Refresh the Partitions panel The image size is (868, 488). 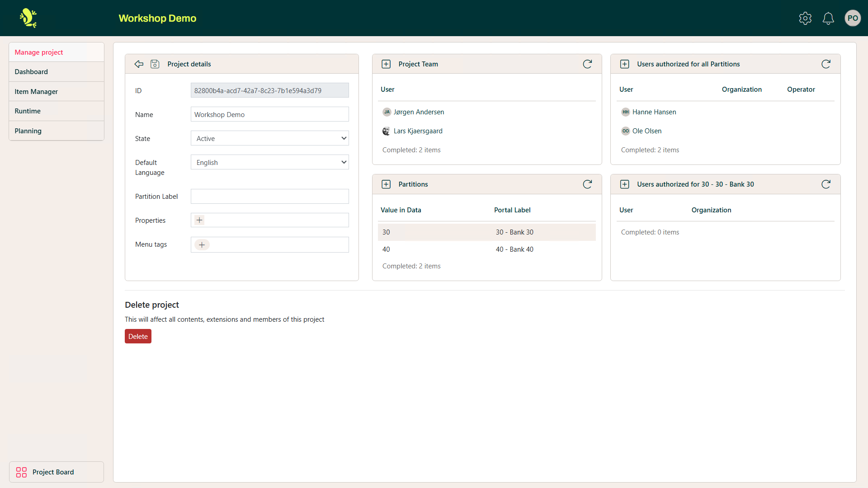pyautogui.click(x=587, y=184)
